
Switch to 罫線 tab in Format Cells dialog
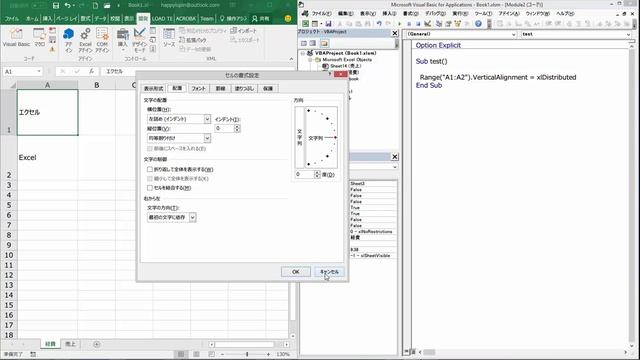220,88
